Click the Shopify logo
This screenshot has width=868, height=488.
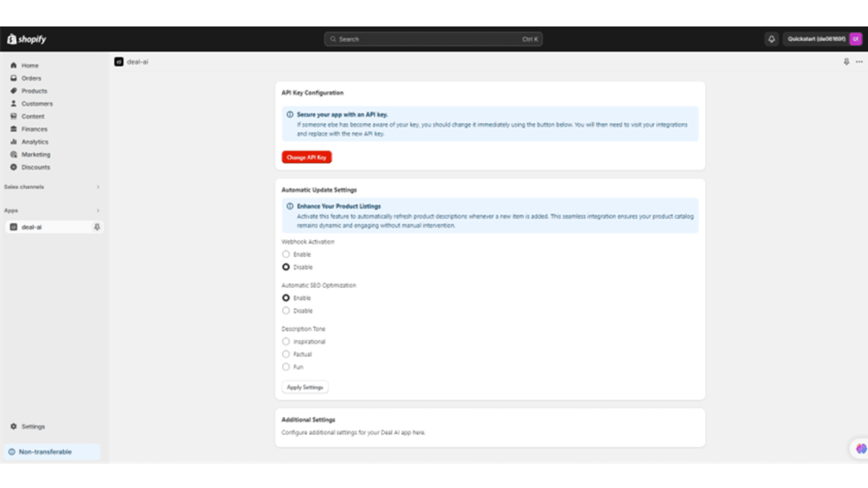tap(27, 39)
